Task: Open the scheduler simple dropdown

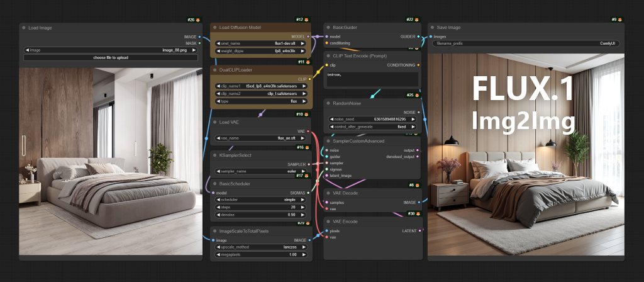Action: click(260, 200)
